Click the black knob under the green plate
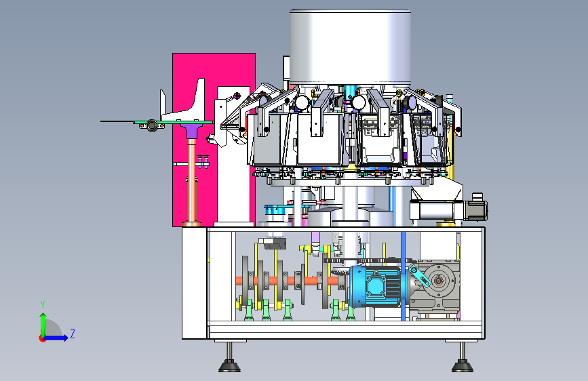Viewport: 588px width, 381px height. click(x=152, y=125)
